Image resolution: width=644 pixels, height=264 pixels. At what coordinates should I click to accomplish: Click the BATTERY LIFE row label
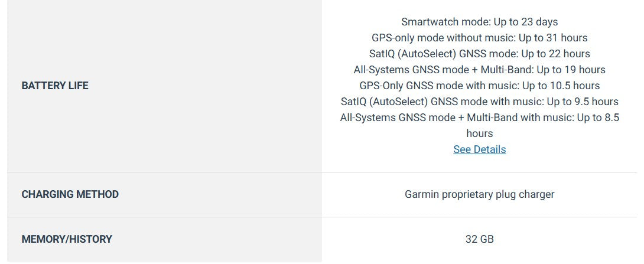(55, 86)
